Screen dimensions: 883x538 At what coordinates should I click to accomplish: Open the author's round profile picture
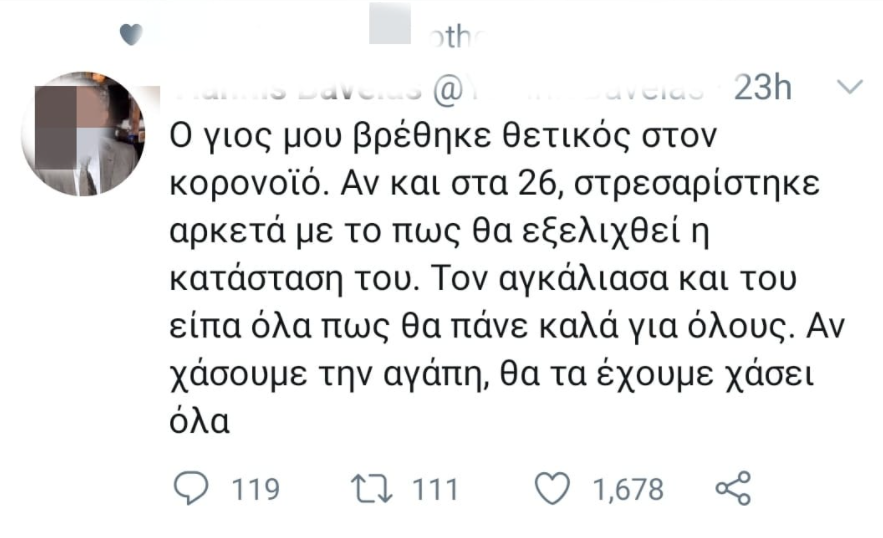(x=84, y=134)
